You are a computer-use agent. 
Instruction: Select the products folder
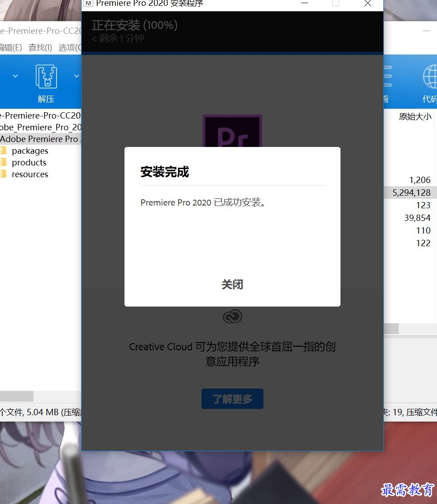(x=29, y=162)
